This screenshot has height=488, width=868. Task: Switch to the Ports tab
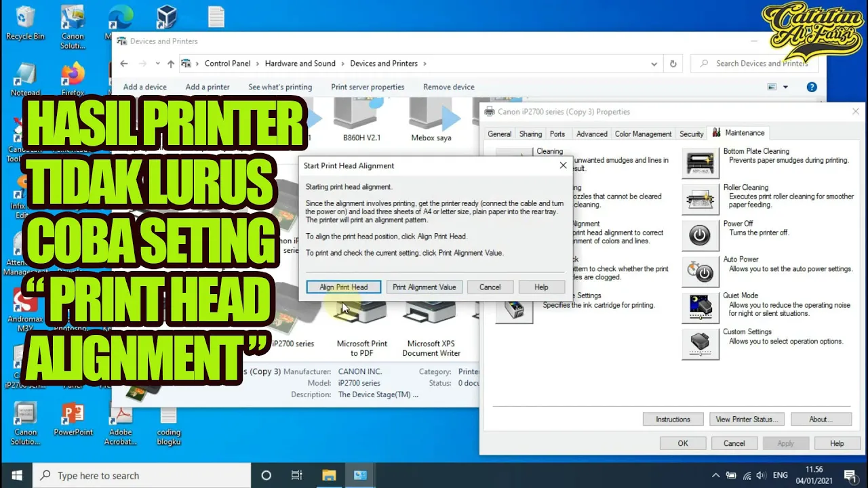pos(557,134)
